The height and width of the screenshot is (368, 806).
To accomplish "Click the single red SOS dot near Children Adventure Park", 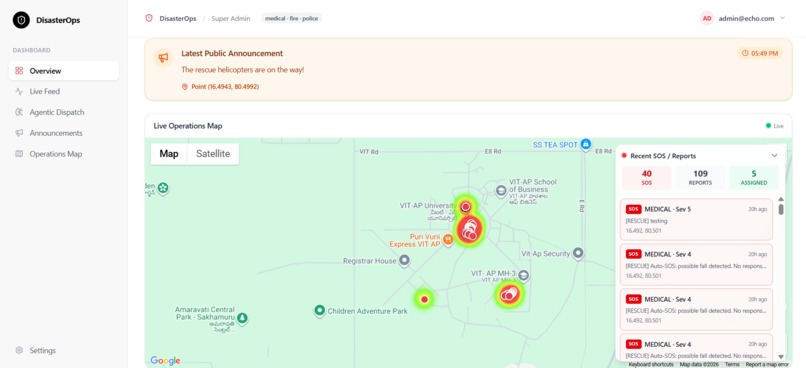I will [424, 299].
